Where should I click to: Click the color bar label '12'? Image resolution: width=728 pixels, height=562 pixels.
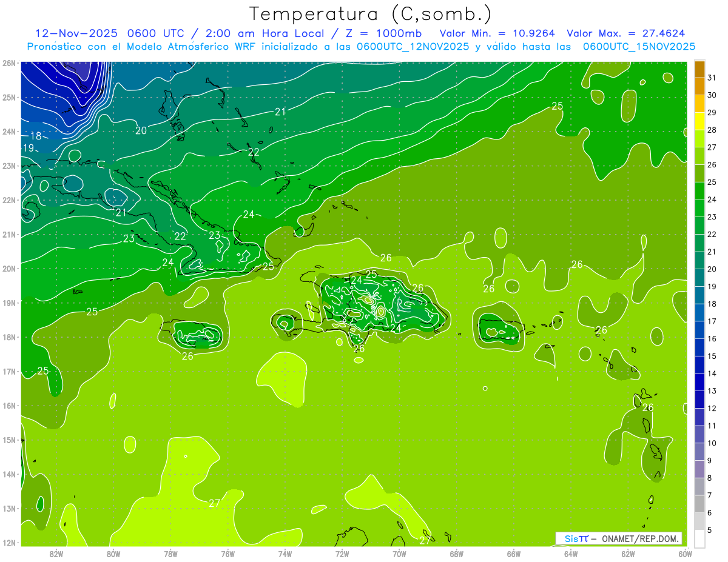712,409
